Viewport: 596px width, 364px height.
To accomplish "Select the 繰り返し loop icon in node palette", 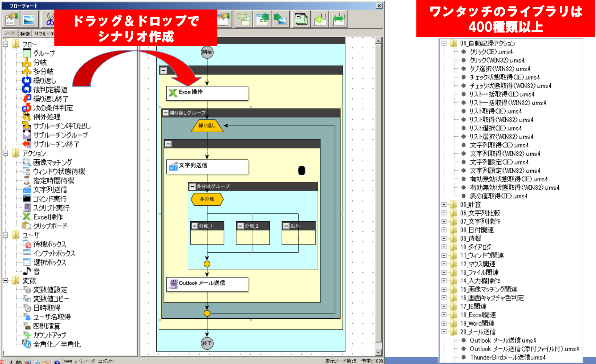I will (27, 80).
